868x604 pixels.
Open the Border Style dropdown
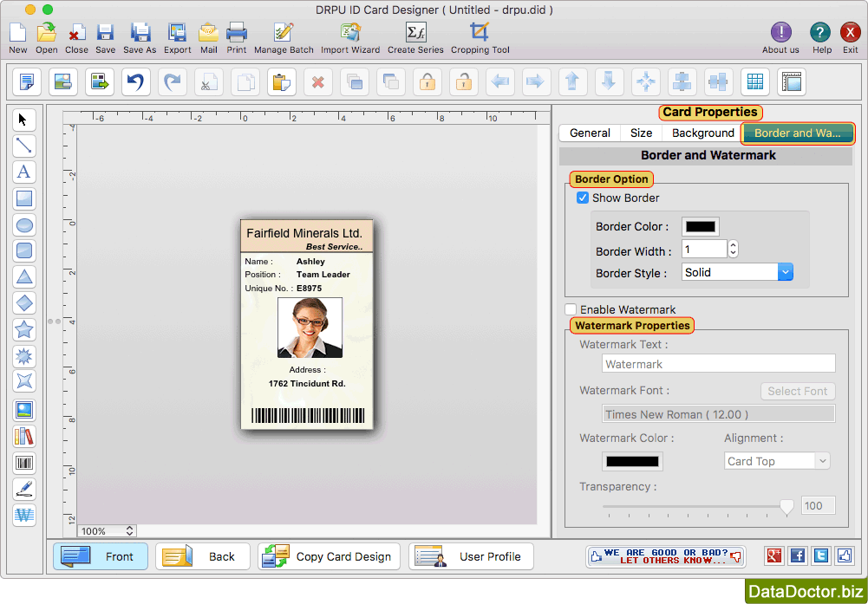pyautogui.click(x=737, y=272)
